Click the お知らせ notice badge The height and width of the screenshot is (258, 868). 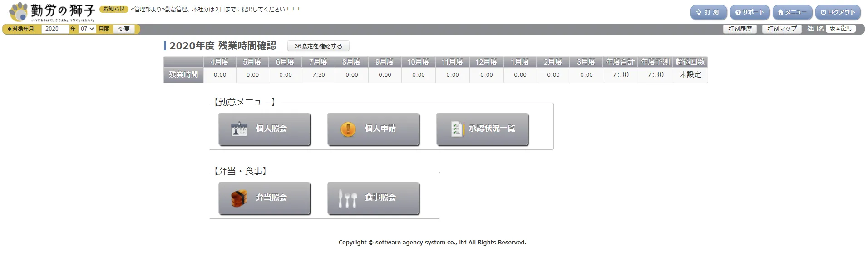113,9
